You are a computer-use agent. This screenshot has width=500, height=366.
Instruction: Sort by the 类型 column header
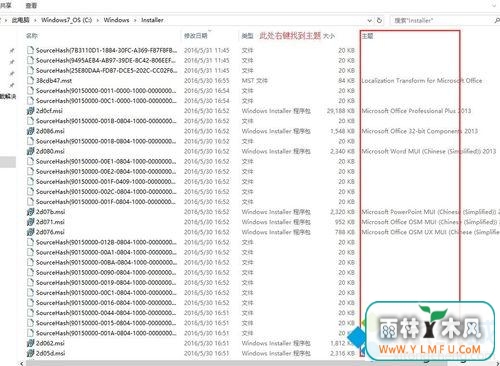[247, 36]
